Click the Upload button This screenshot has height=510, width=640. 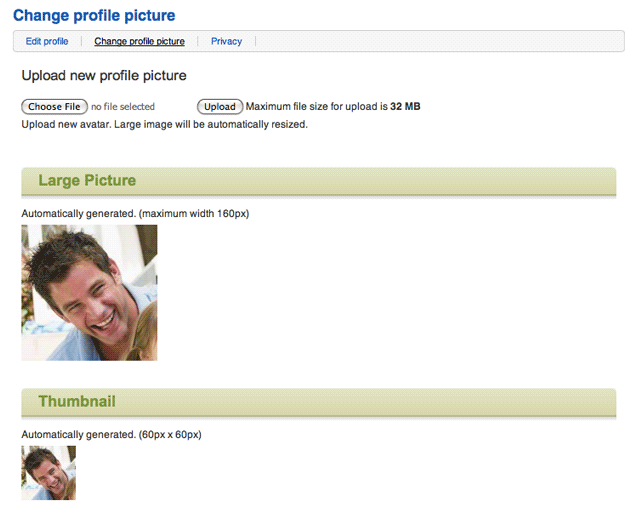pos(220,107)
